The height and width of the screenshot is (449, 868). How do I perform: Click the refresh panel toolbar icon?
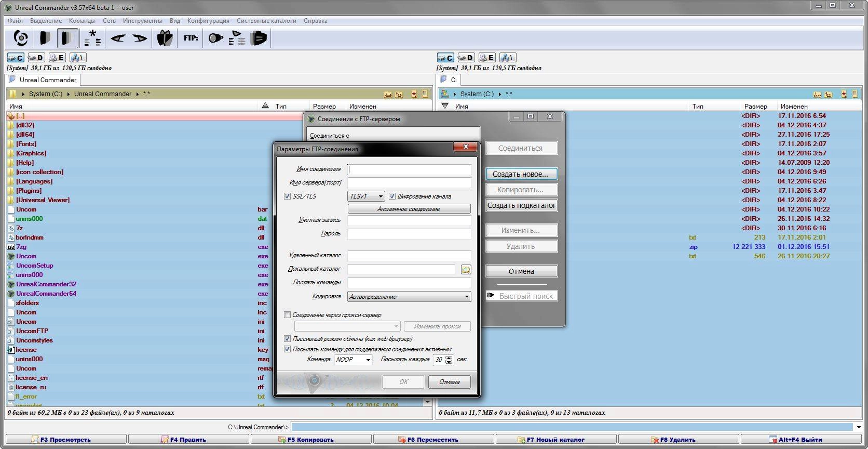click(21, 38)
